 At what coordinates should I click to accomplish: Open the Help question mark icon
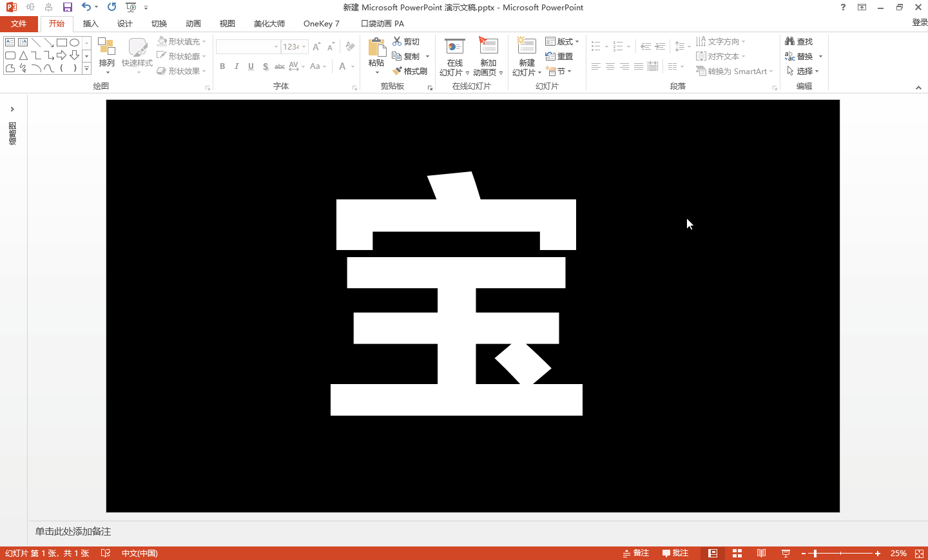pos(843,7)
